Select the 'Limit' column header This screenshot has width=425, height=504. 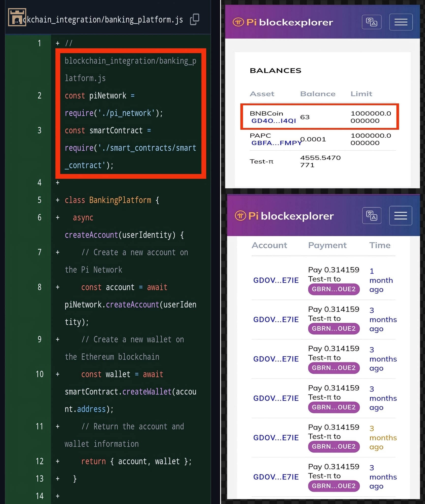click(361, 94)
